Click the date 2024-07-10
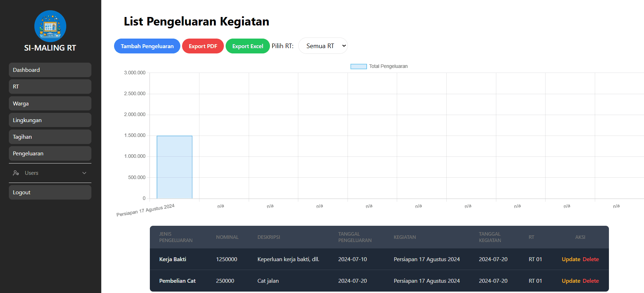644x293 pixels. [352, 259]
